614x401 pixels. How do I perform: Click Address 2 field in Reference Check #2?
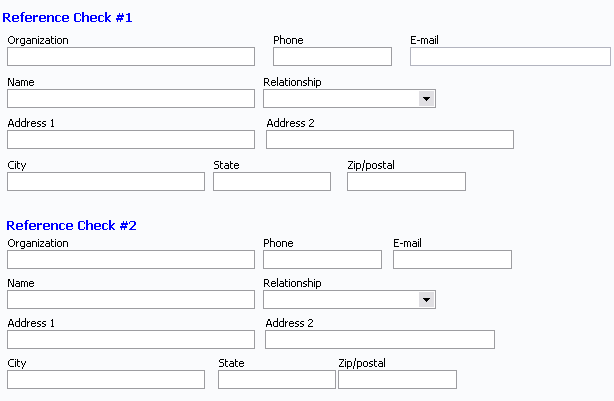pyautogui.click(x=380, y=339)
